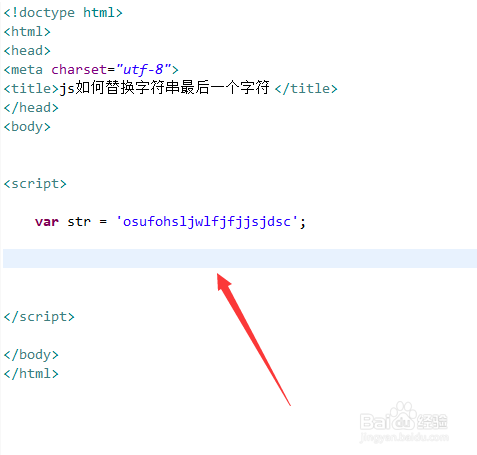Click the Baidu Jingyan watermark logo

pos(403,417)
